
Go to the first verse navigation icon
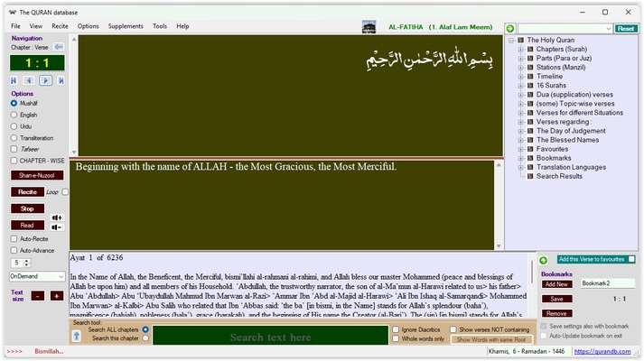pos(14,80)
